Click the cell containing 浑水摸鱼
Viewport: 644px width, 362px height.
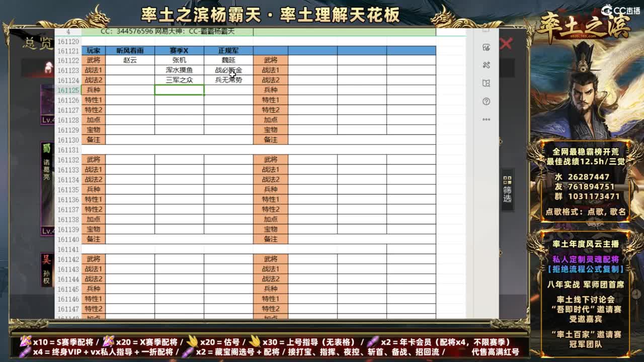tap(179, 70)
